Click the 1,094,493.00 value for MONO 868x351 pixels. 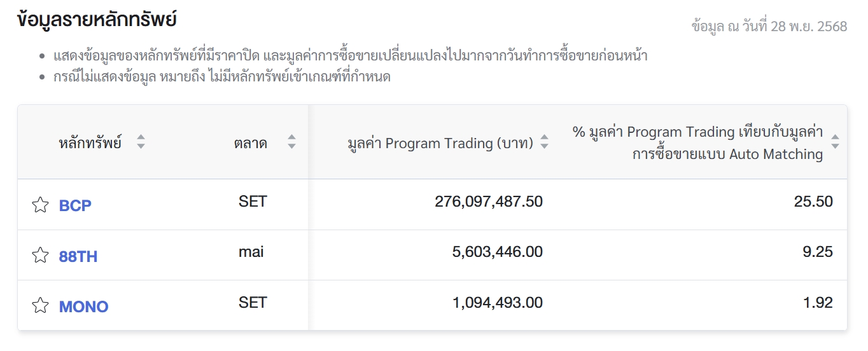click(x=498, y=303)
